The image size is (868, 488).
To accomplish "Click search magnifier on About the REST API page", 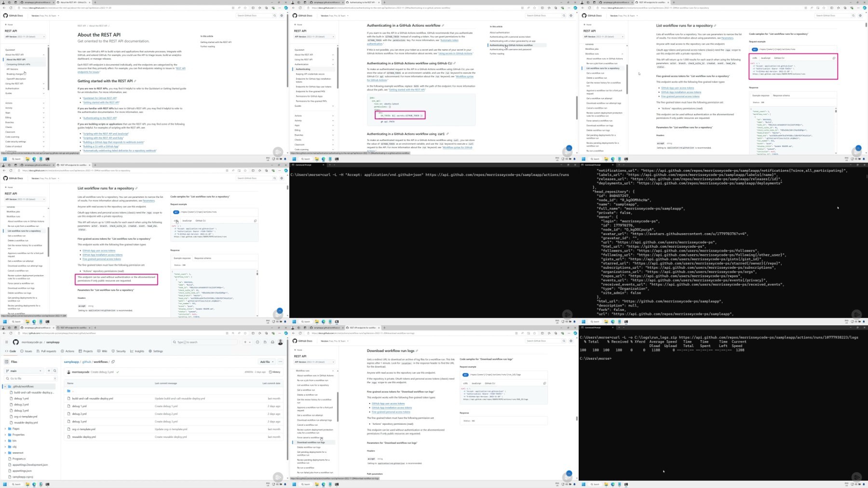I will click(274, 15).
